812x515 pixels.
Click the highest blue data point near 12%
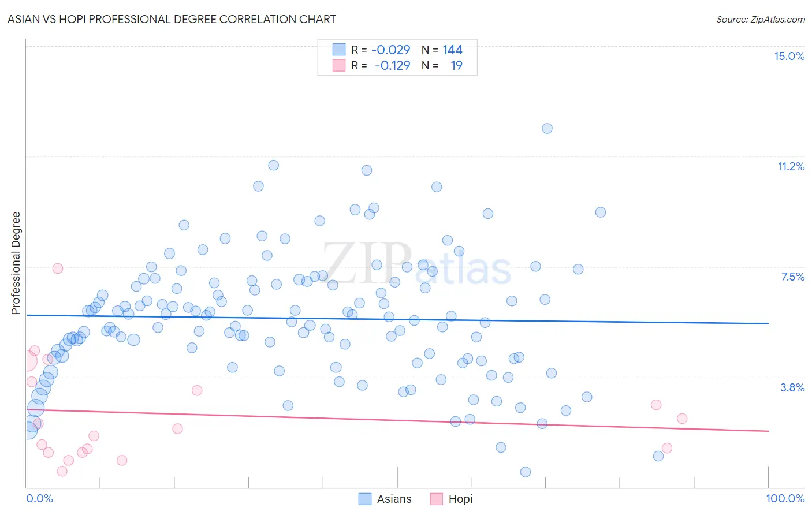click(547, 128)
